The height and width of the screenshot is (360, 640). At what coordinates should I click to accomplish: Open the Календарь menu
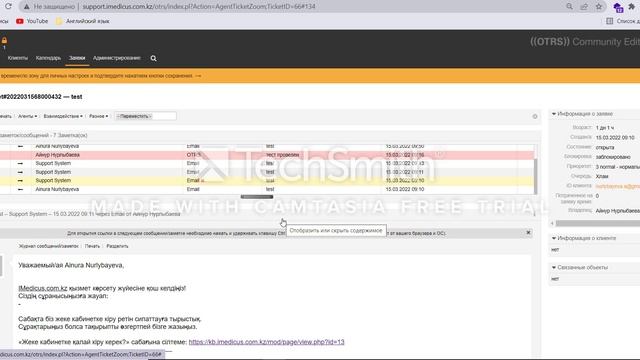(48, 58)
